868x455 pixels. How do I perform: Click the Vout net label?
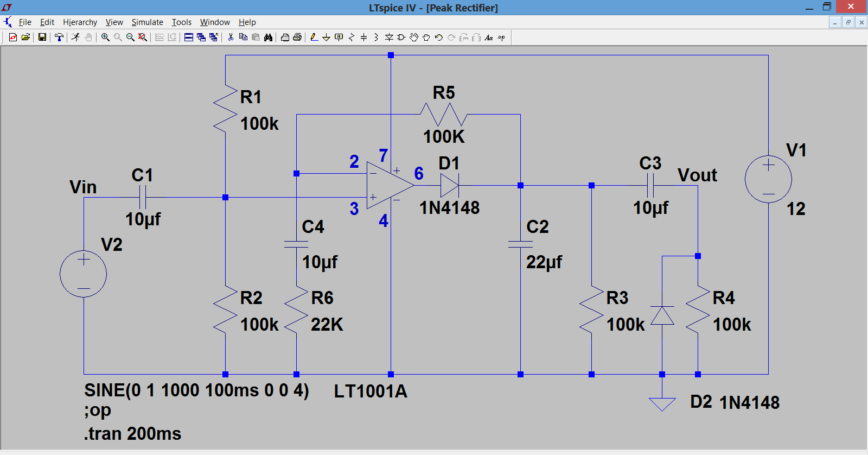(697, 175)
